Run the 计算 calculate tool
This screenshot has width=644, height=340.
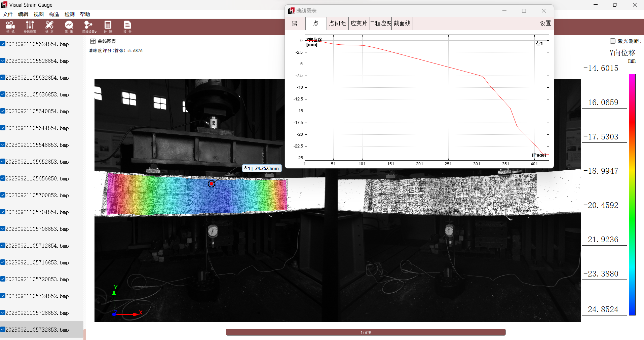108,27
